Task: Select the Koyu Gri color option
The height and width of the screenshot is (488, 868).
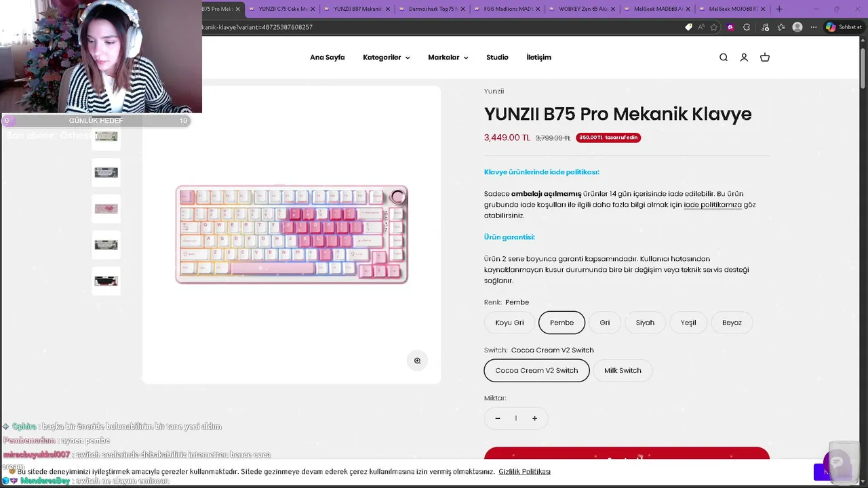Action: point(509,323)
